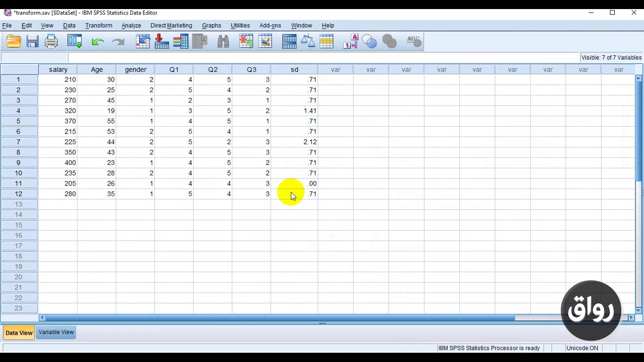Click the grey Redo arrow icon
644x362 pixels.
coord(118,42)
